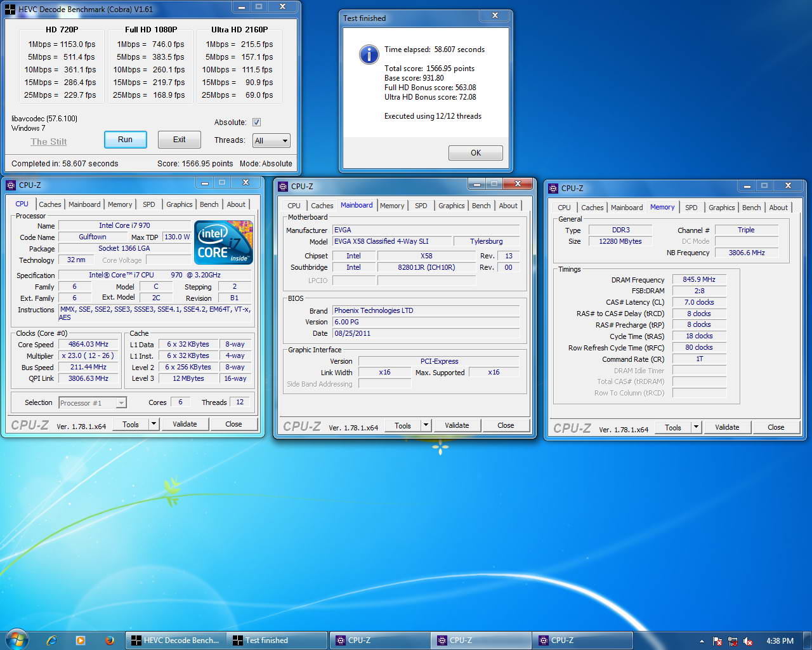Click the Southbridge 82801JR (ICH10R) field
The width and height of the screenshot is (812, 650).
tap(426, 267)
